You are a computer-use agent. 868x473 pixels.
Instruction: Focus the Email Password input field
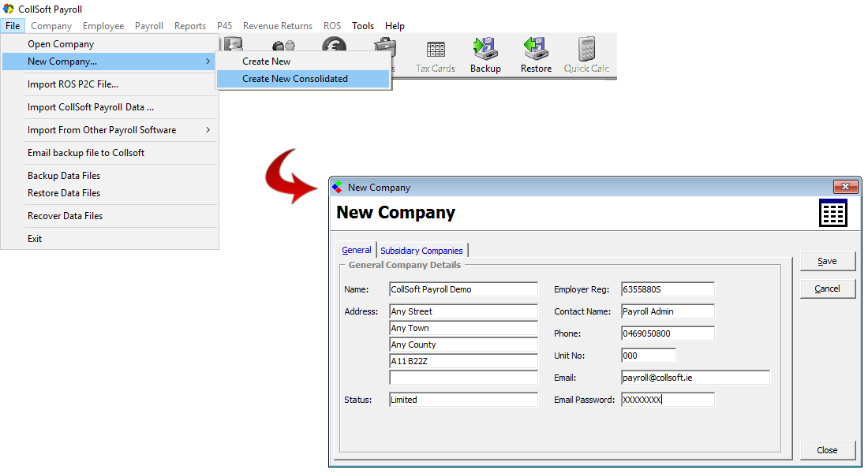coord(667,400)
